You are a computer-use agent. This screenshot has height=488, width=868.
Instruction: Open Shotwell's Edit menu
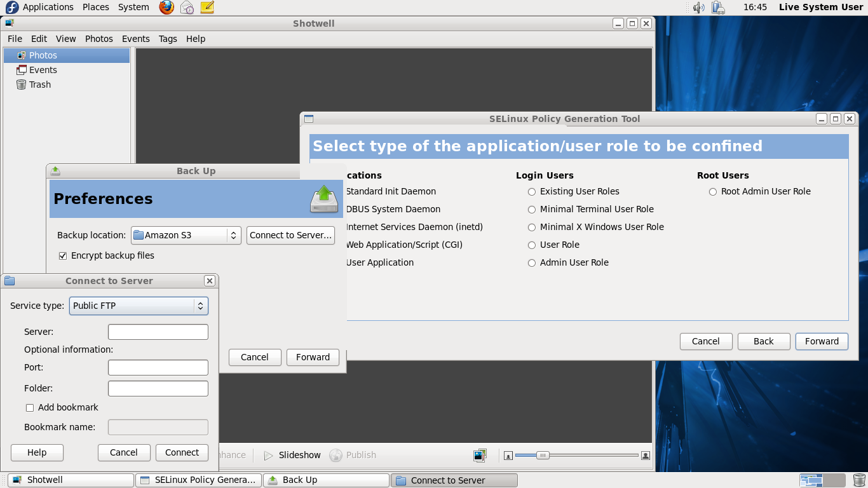(39, 39)
